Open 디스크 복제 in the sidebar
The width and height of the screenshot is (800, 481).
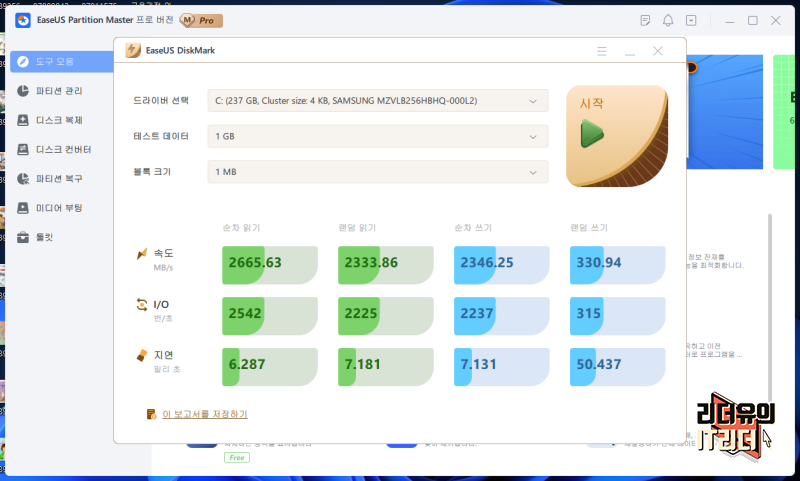pos(59,120)
